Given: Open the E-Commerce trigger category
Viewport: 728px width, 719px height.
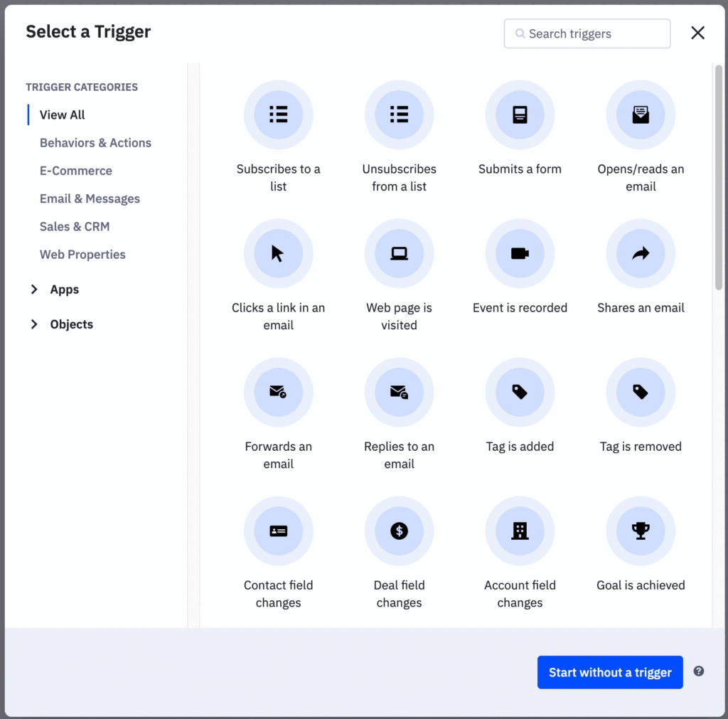Looking at the screenshot, I should (x=75, y=171).
